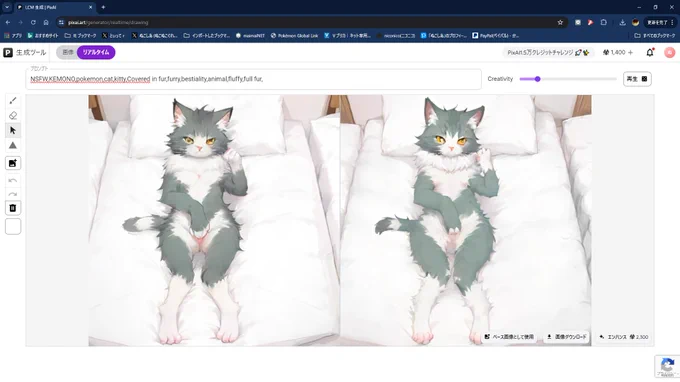Redo the canvas action
The width and height of the screenshot is (680, 382).
[x=13, y=194]
